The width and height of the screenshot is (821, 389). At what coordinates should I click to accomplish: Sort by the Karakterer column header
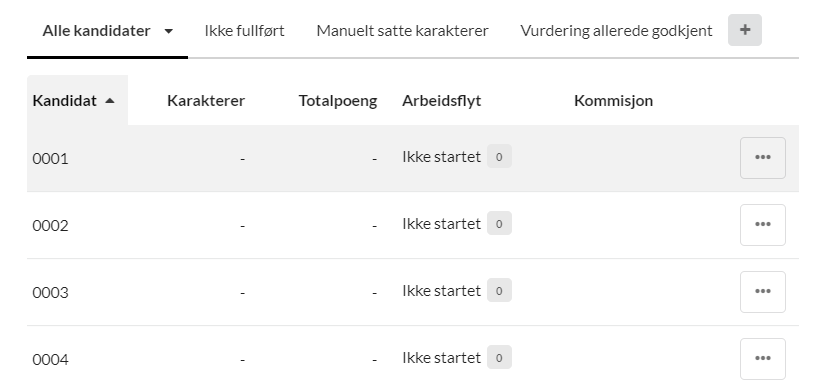coord(206,101)
